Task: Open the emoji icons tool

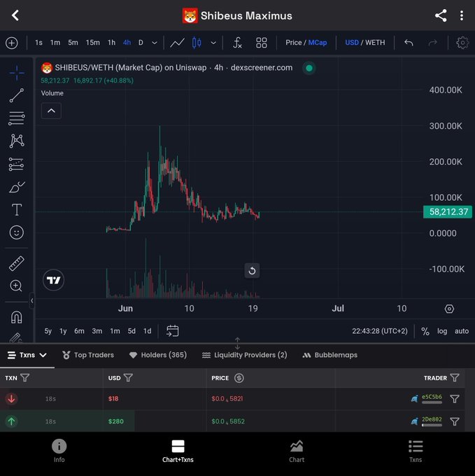Action: (x=17, y=232)
